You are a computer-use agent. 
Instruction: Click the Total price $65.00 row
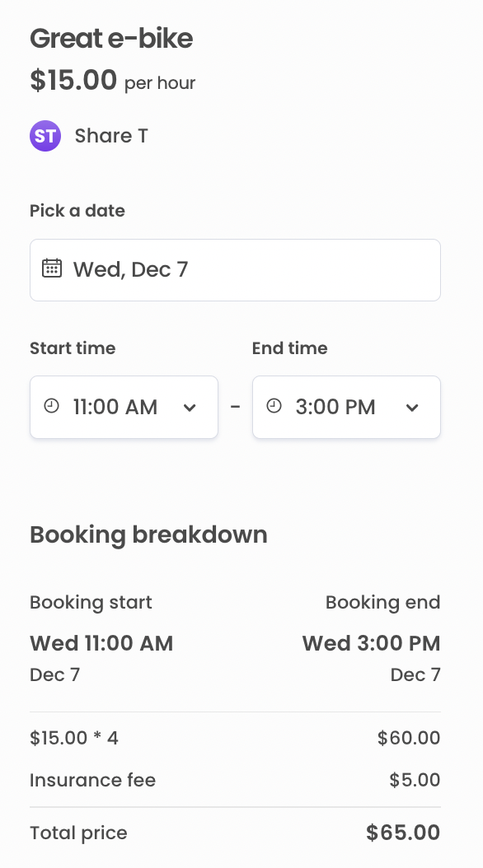click(235, 833)
